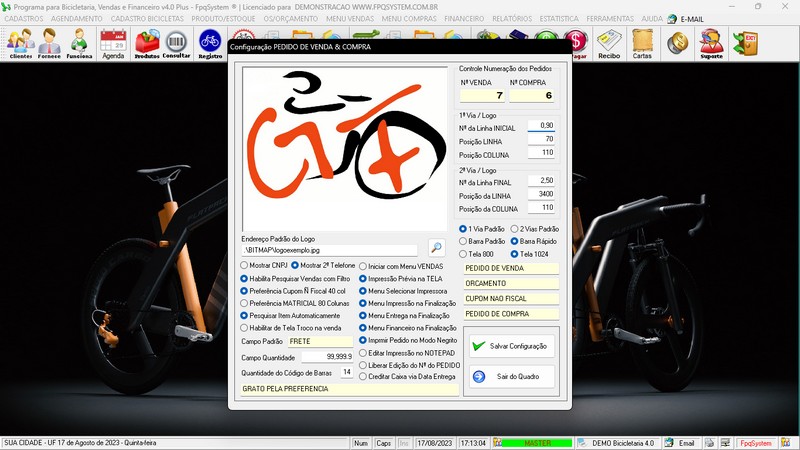Open the Clientes toolbar icon
The height and width of the screenshot is (450, 800).
[20, 43]
